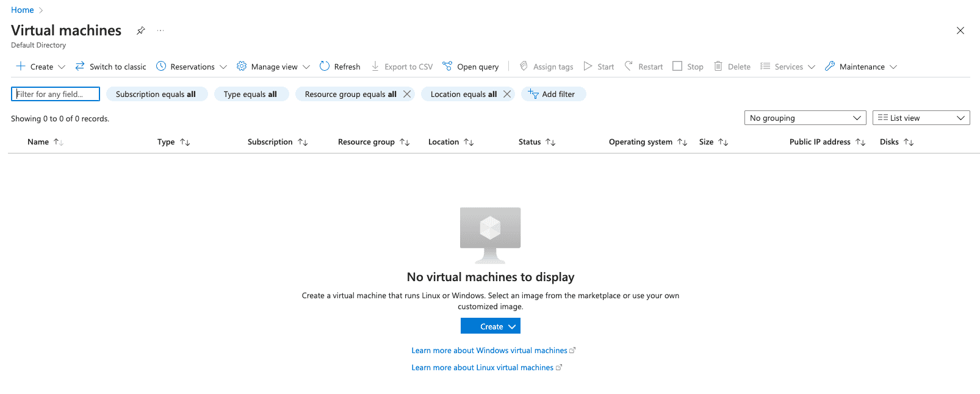Sort by the Location column
Image resolution: width=980 pixels, height=394 pixels.
451,141
